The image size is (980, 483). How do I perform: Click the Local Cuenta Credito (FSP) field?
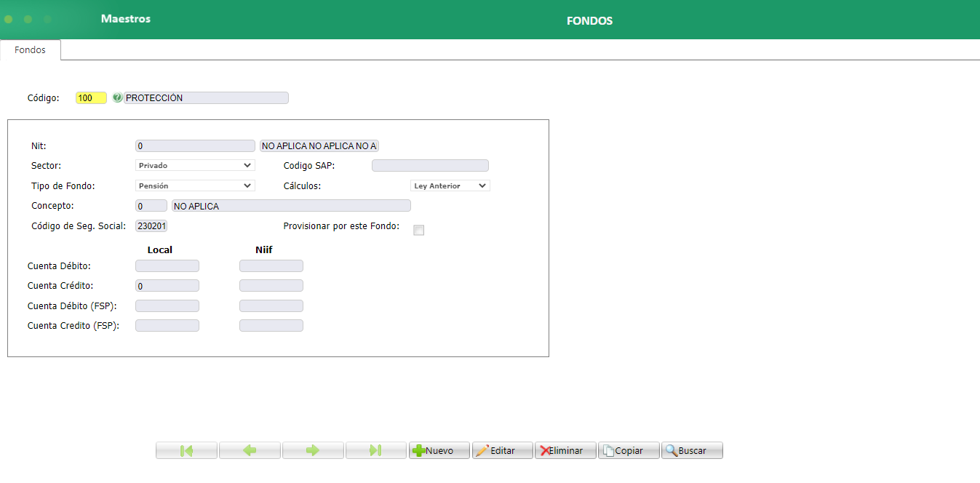click(x=167, y=326)
